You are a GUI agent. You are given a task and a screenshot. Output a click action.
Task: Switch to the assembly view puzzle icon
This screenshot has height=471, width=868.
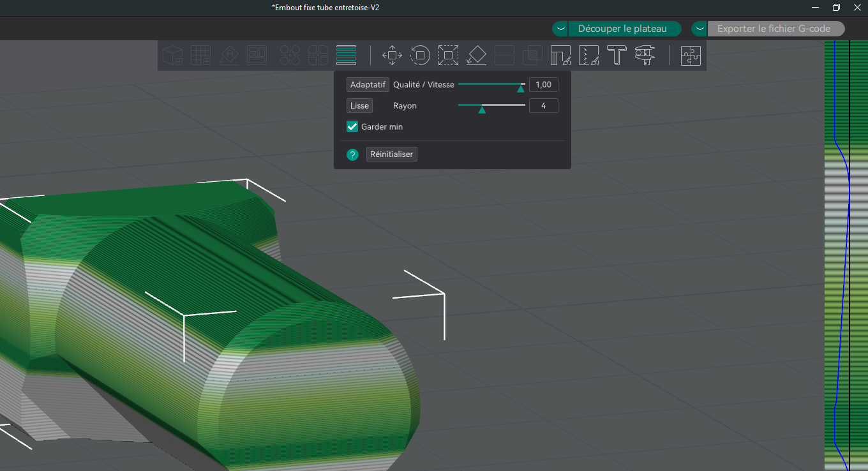pos(691,56)
